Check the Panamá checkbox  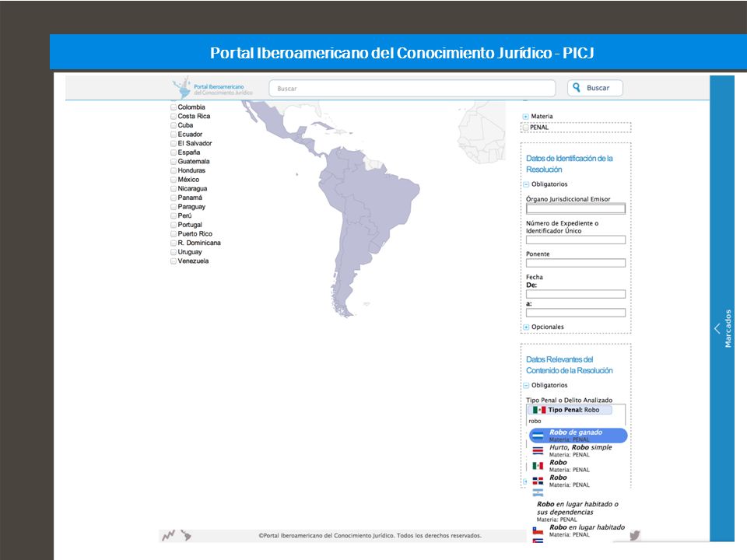tap(174, 198)
